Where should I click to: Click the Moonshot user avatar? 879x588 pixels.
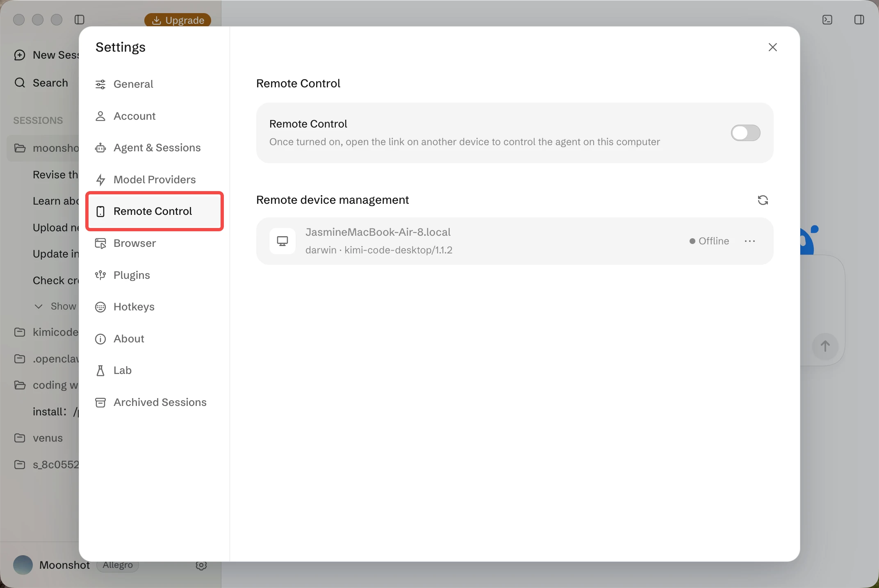[x=23, y=565]
